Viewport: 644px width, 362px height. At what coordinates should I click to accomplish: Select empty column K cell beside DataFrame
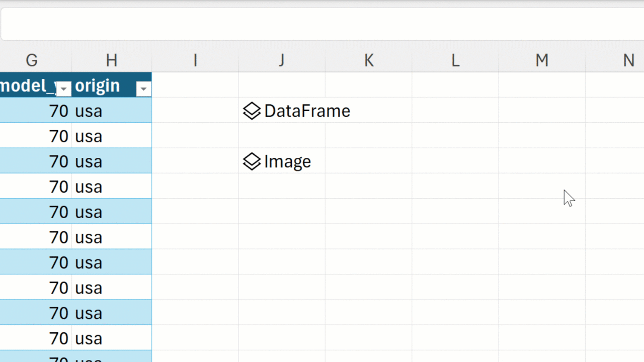369,111
